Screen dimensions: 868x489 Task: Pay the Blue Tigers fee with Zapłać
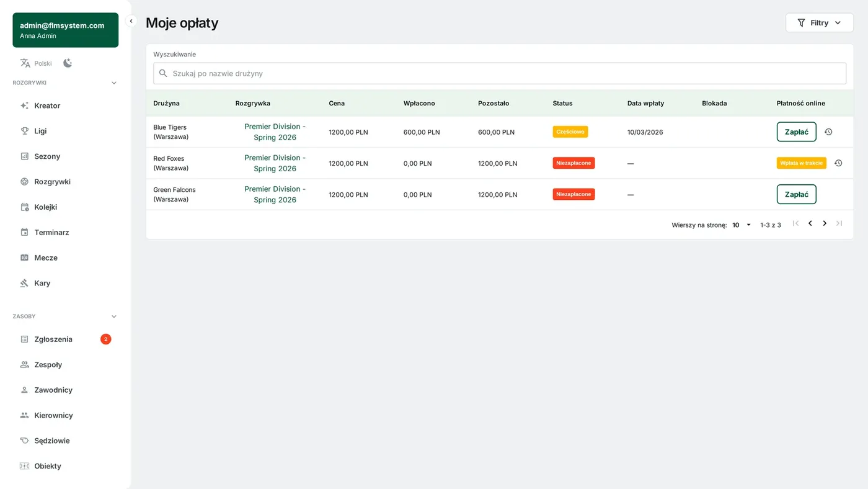(x=797, y=132)
